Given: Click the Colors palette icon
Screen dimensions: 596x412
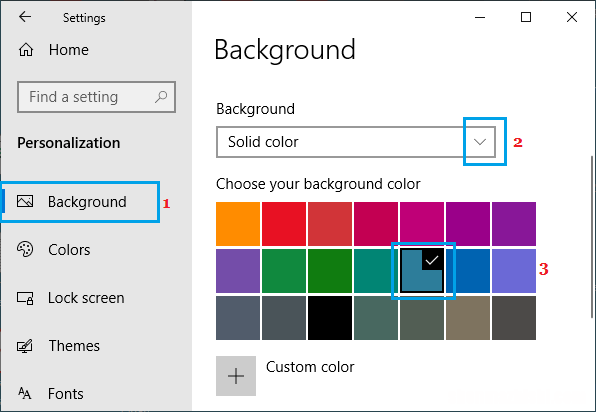Looking at the screenshot, I should pyautogui.click(x=25, y=249).
